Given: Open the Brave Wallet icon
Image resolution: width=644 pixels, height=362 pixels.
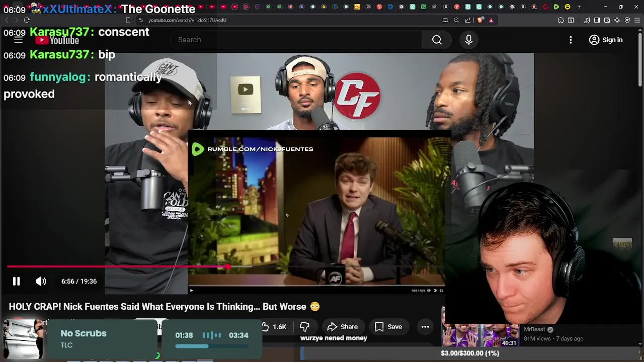Looking at the screenshot, I should (x=607, y=20).
